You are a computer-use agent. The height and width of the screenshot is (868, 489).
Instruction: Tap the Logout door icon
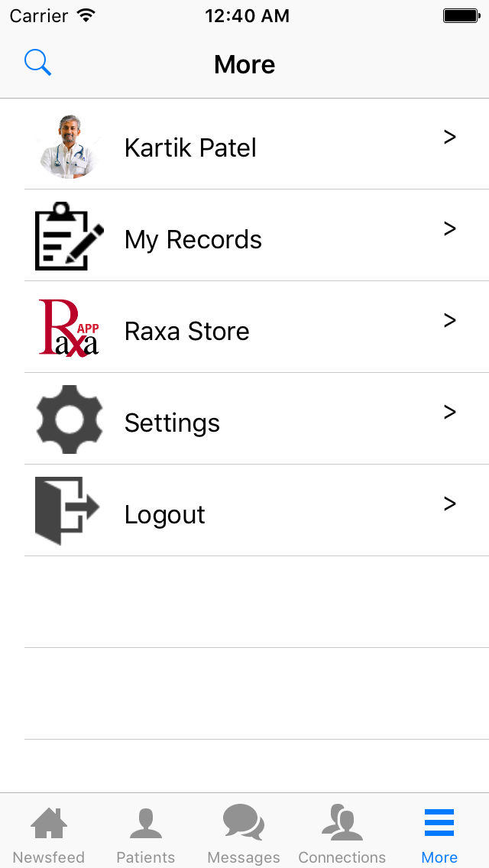[x=68, y=510]
